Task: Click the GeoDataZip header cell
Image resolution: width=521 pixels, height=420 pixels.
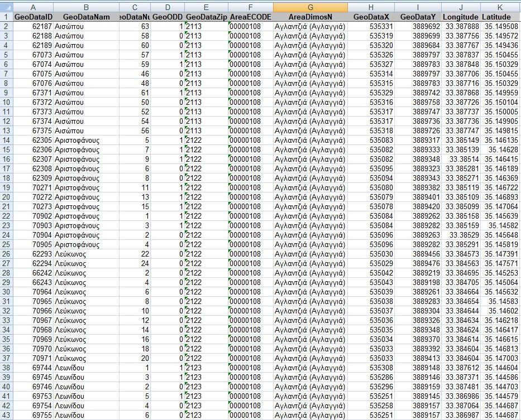Action: coord(205,17)
